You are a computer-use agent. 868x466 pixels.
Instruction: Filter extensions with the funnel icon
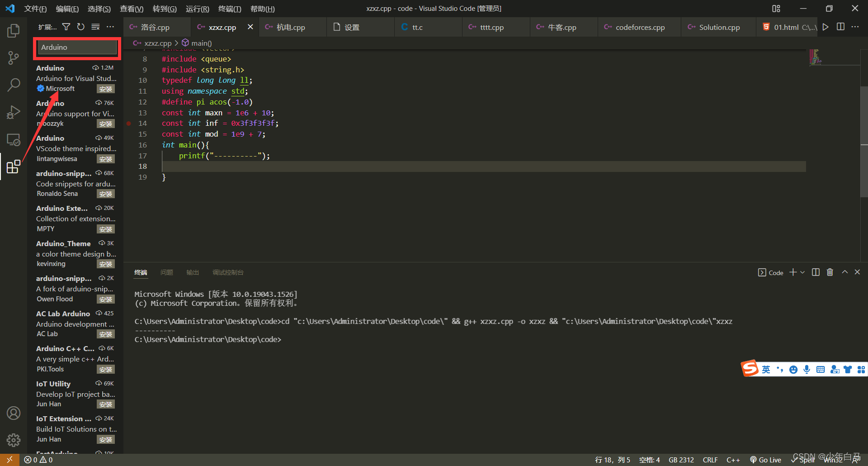[x=66, y=27]
